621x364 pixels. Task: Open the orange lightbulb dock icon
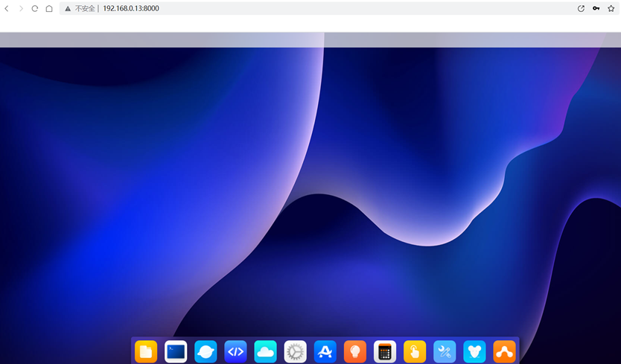[355, 351]
